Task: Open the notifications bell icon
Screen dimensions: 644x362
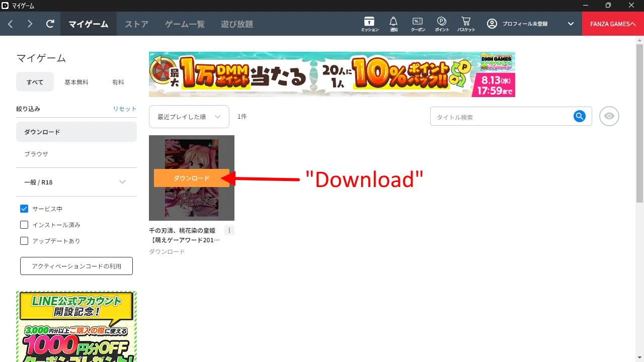Action: pos(393,24)
